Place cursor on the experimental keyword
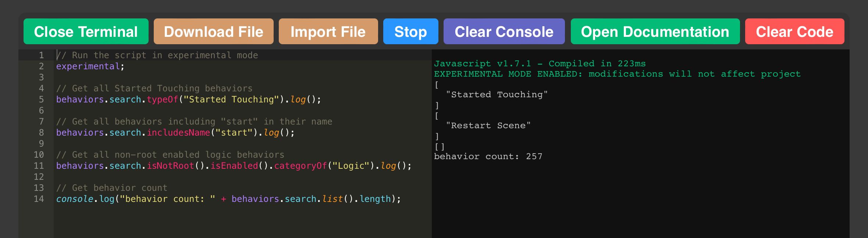Screen dimensions: 868x238 [x=88, y=66]
